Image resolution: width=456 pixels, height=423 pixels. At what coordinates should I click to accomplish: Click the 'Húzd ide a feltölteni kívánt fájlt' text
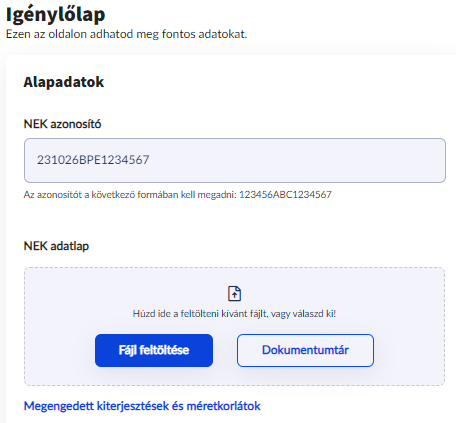200,314
